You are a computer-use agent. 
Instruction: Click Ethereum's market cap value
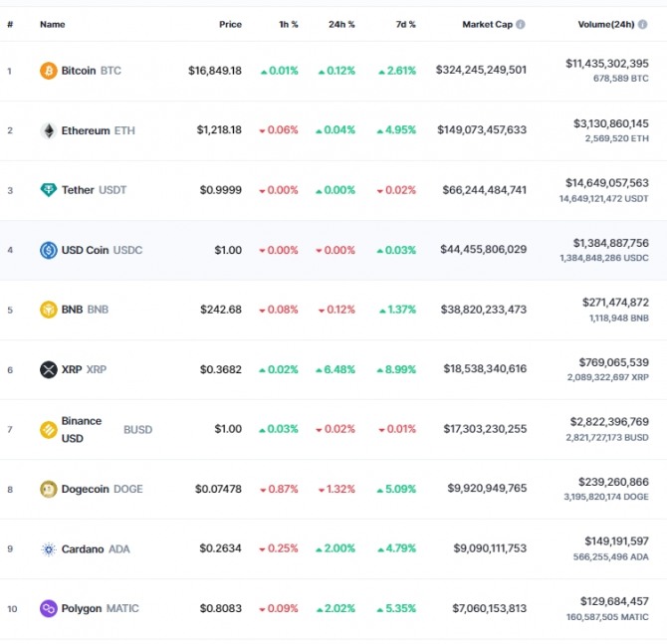pos(481,130)
